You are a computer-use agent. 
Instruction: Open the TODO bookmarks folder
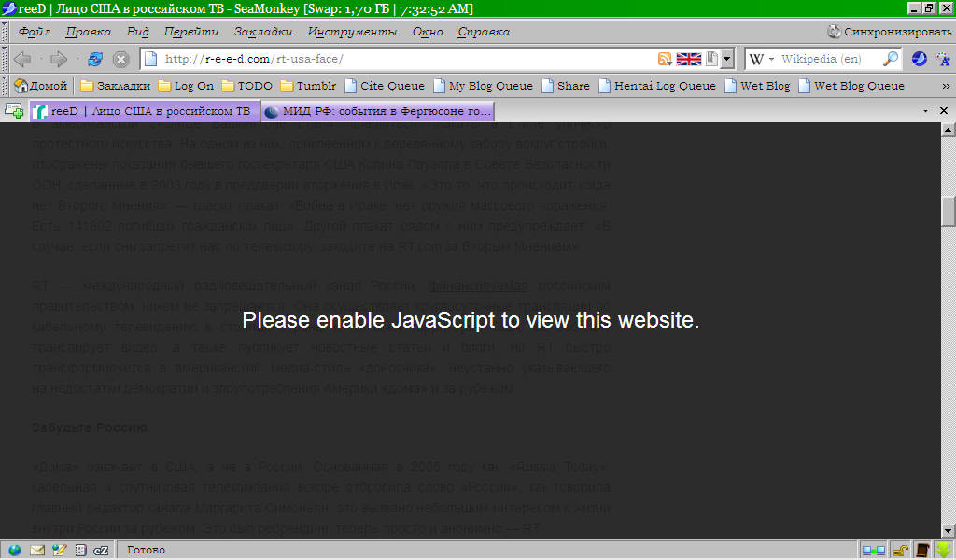click(246, 86)
